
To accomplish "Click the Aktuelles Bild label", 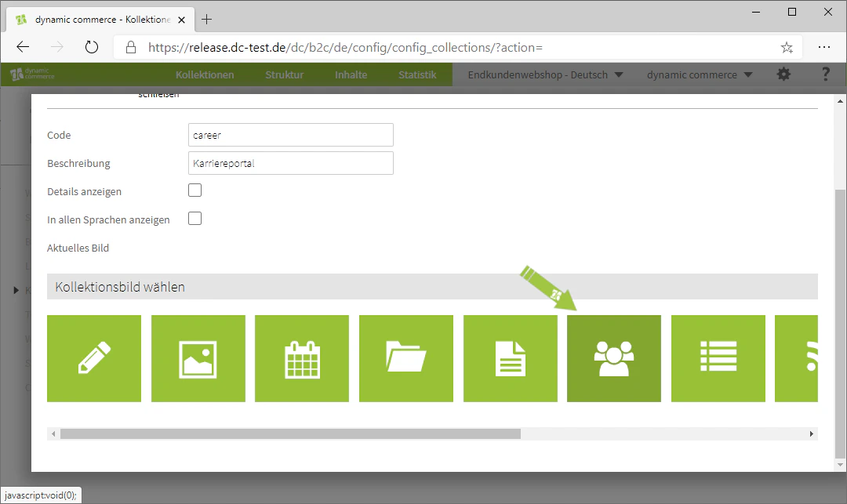I will (78, 248).
